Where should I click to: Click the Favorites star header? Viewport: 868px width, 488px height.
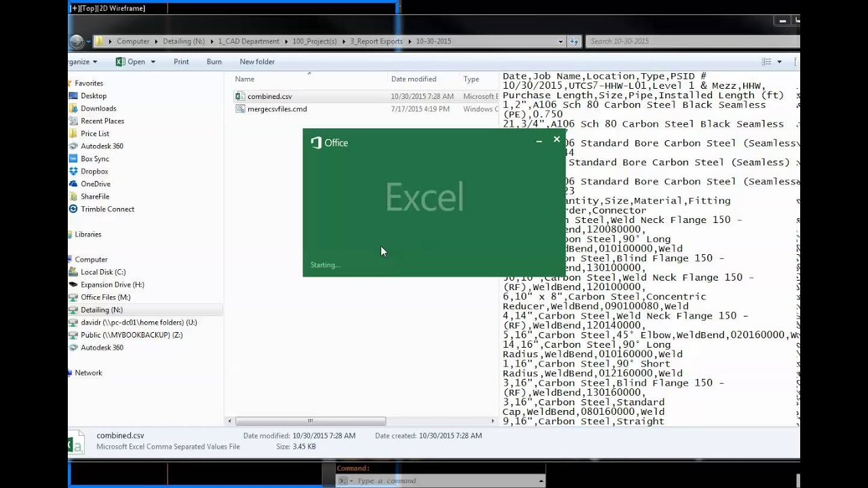89,83
